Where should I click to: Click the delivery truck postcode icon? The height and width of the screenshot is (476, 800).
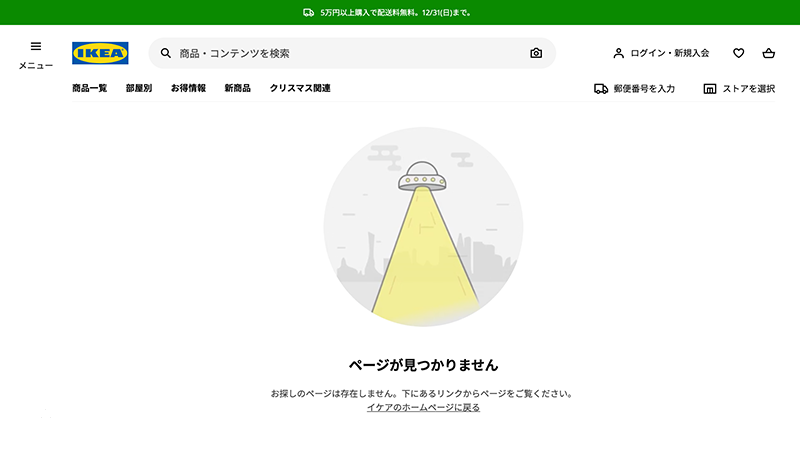[601, 89]
